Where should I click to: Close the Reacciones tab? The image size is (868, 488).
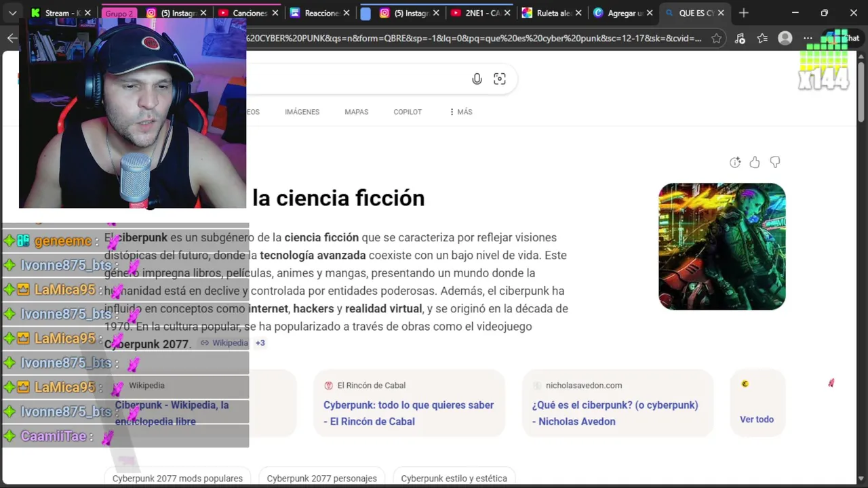tap(347, 13)
